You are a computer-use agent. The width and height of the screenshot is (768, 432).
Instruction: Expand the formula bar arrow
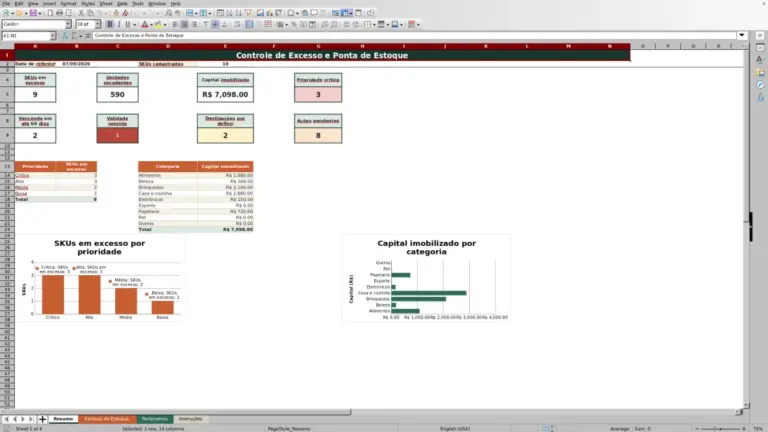(x=742, y=35)
